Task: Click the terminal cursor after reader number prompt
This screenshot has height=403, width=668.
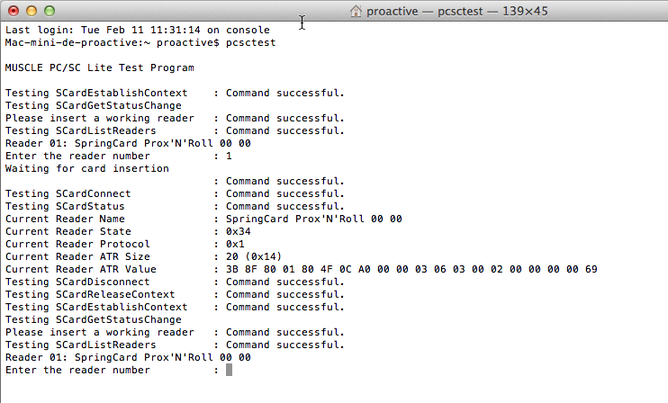Action: point(229,370)
